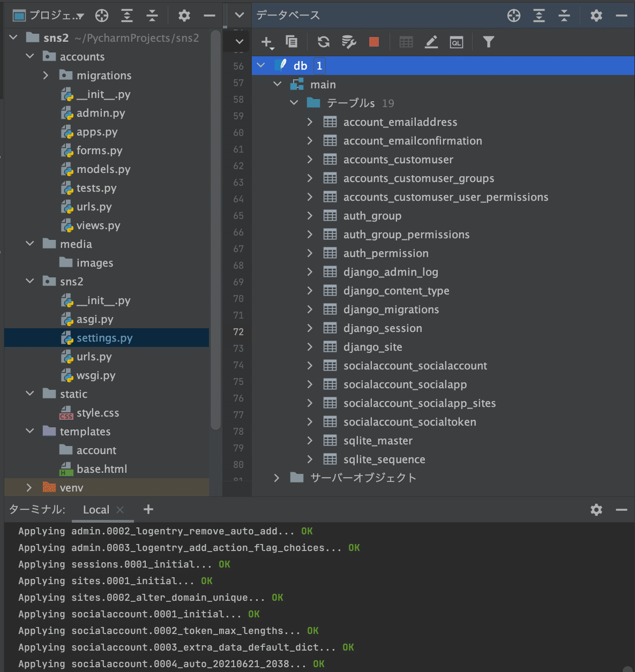Image resolution: width=635 pixels, height=672 pixels.
Task: Select the django_admin_log table
Action: [x=391, y=272]
